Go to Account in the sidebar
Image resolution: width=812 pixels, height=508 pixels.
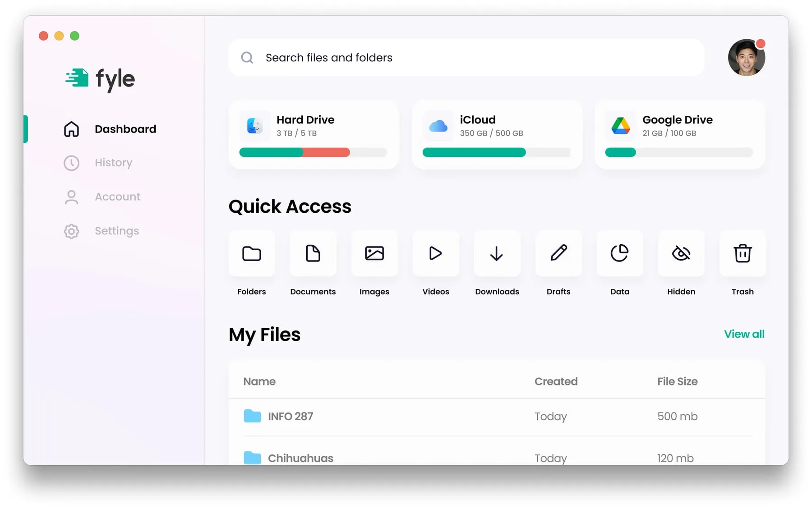pyautogui.click(x=117, y=197)
